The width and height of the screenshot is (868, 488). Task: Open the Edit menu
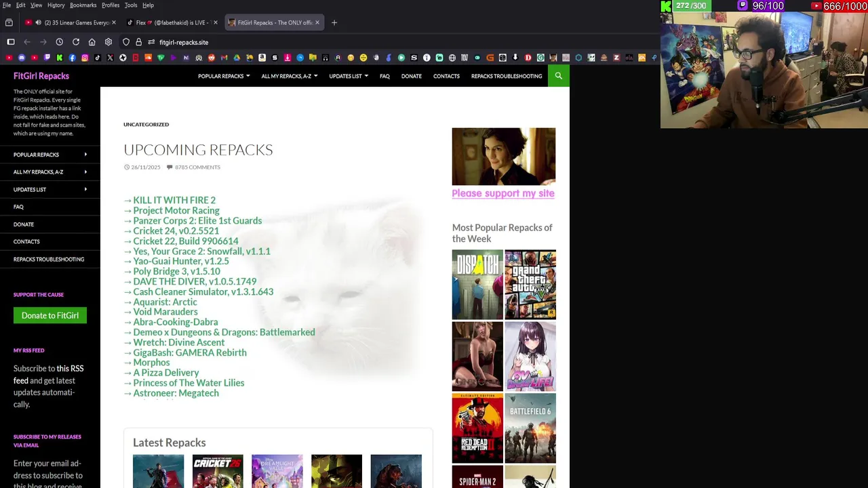21,5
